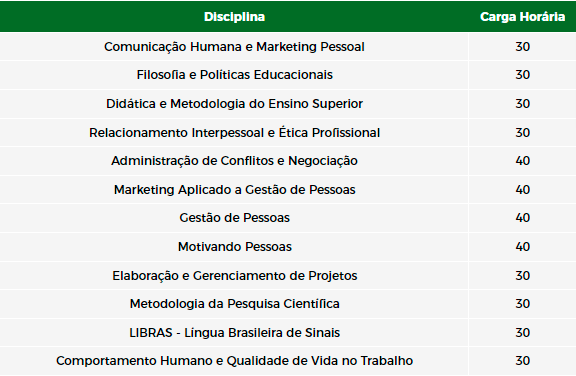This screenshot has width=576, height=376.
Task: Click Didática e Metodologia do Ensino Superior
Action: point(234,104)
